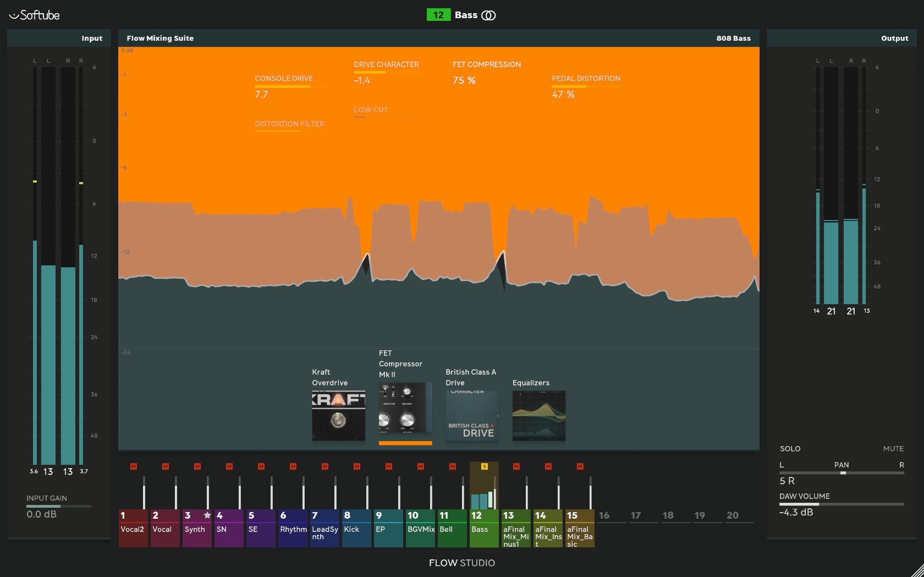The image size is (924, 577).
Task: Toggle mute on track 8 Kick
Action: click(x=357, y=466)
